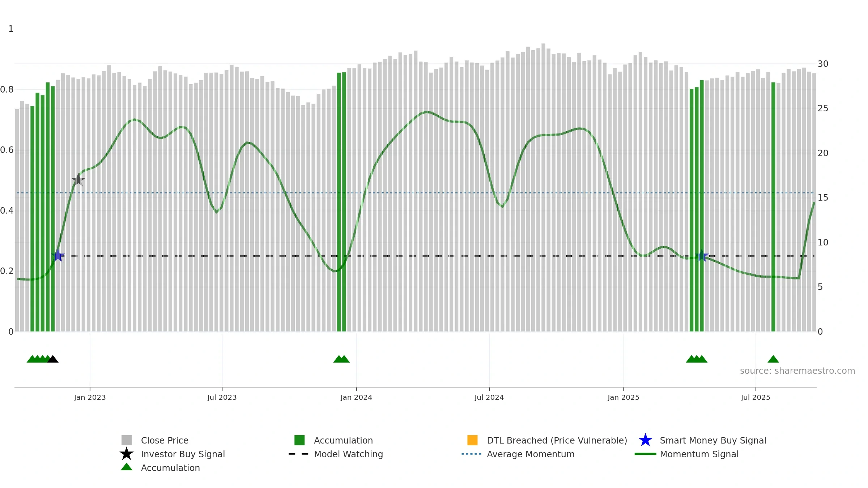Click the accumulation triangles near Jan 2024

(341, 359)
